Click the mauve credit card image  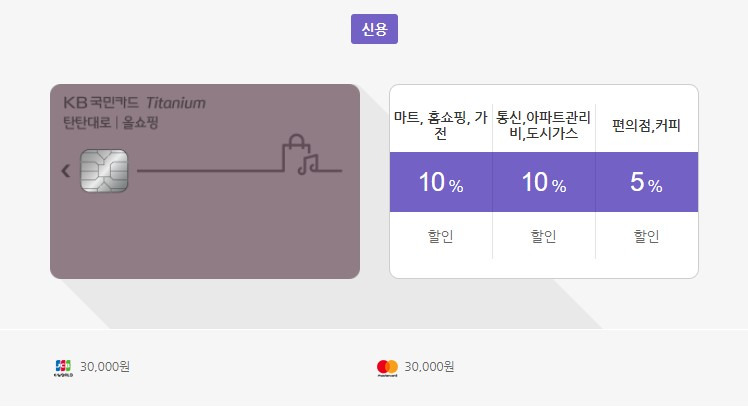pyautogui.click(x=205, y=182)
